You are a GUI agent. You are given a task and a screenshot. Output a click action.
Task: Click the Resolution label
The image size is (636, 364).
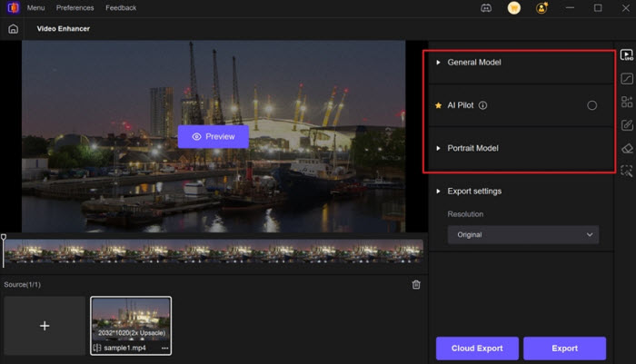(465, 214)
